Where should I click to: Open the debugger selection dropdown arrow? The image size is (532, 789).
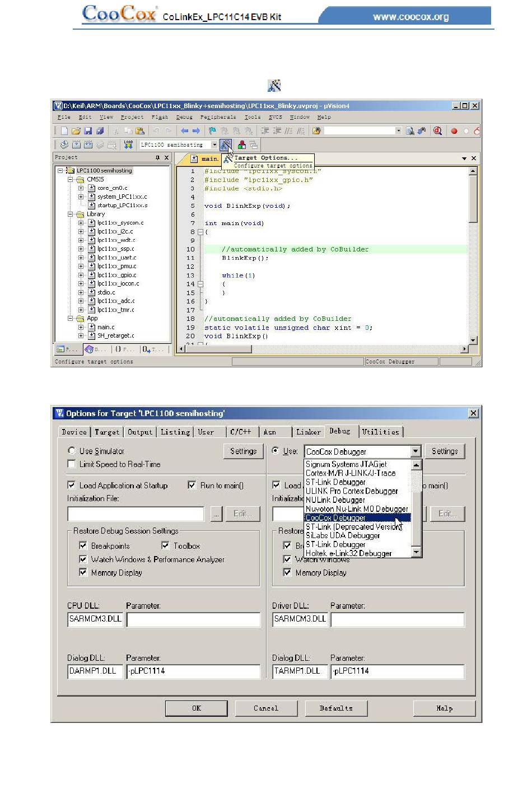pyautogui.click(x=416, y=451)
